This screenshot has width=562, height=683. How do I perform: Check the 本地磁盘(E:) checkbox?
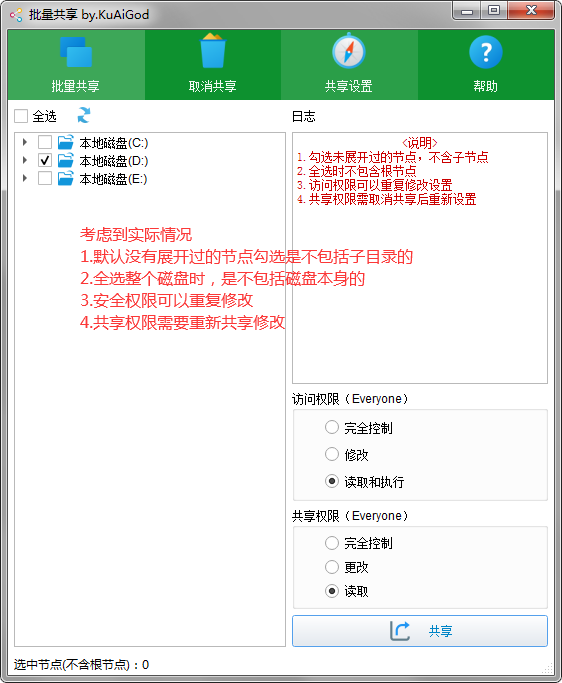tap(45, 178)
